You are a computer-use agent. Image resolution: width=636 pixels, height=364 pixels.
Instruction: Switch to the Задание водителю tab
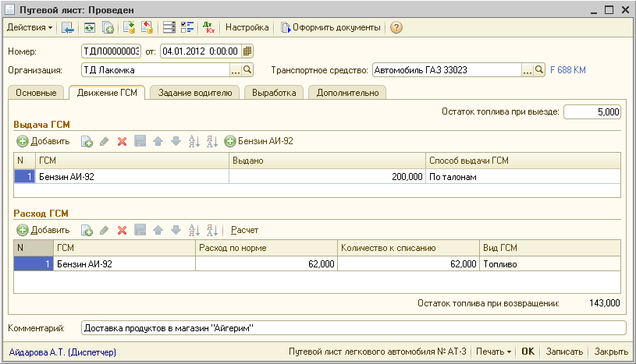(194, 93)
